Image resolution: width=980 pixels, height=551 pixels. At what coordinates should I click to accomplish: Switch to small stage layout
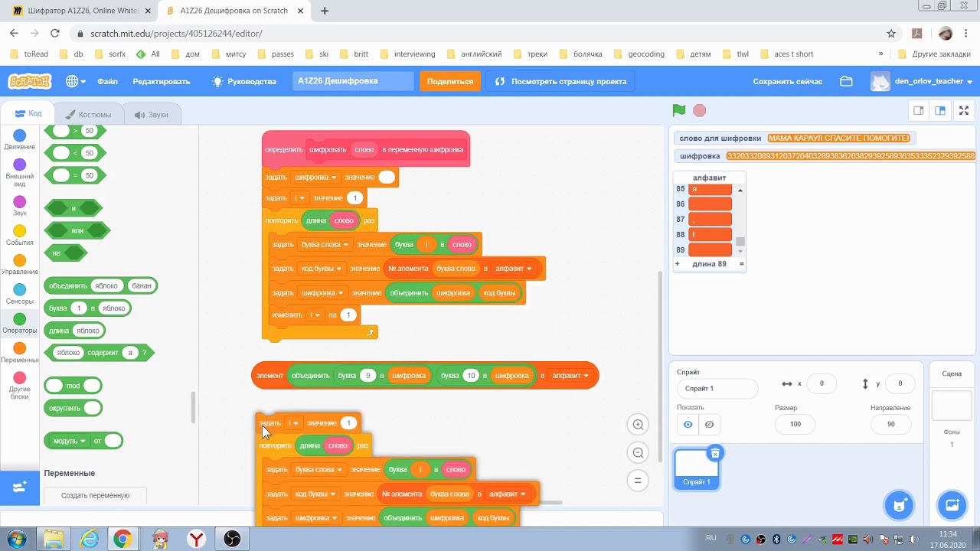pyautogui.click(x=918, y=110)
